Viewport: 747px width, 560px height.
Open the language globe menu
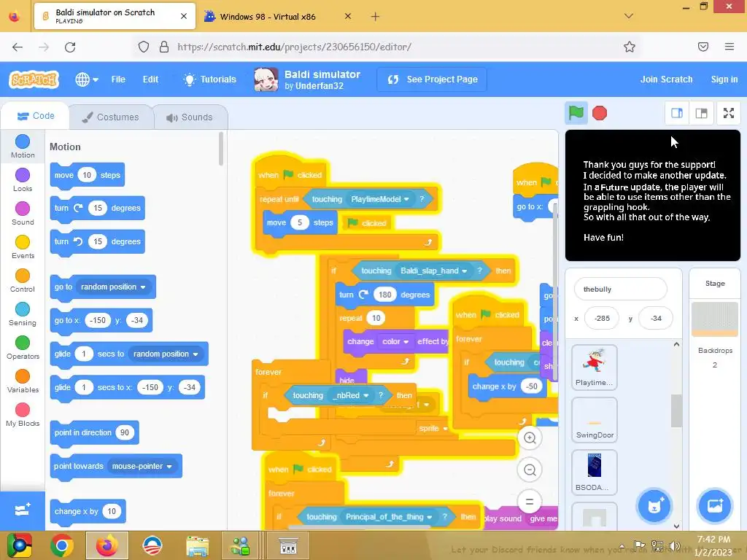tap(87, 79)
